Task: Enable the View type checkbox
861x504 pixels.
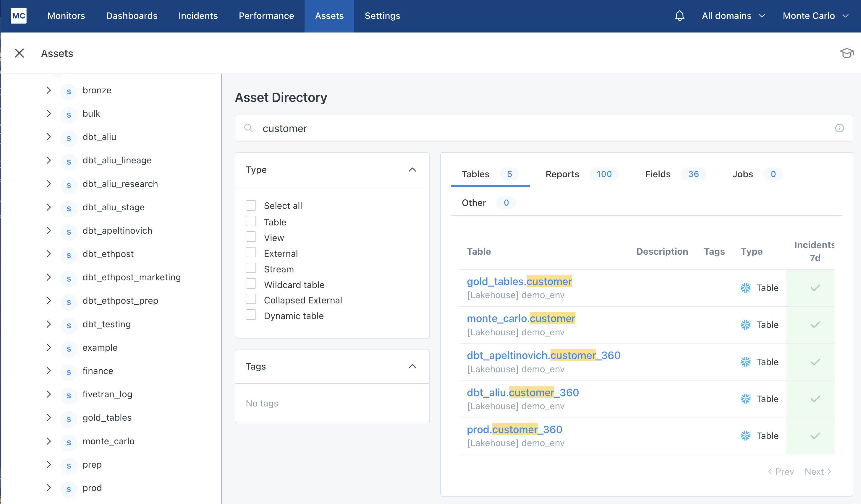Action: [251, 237]
